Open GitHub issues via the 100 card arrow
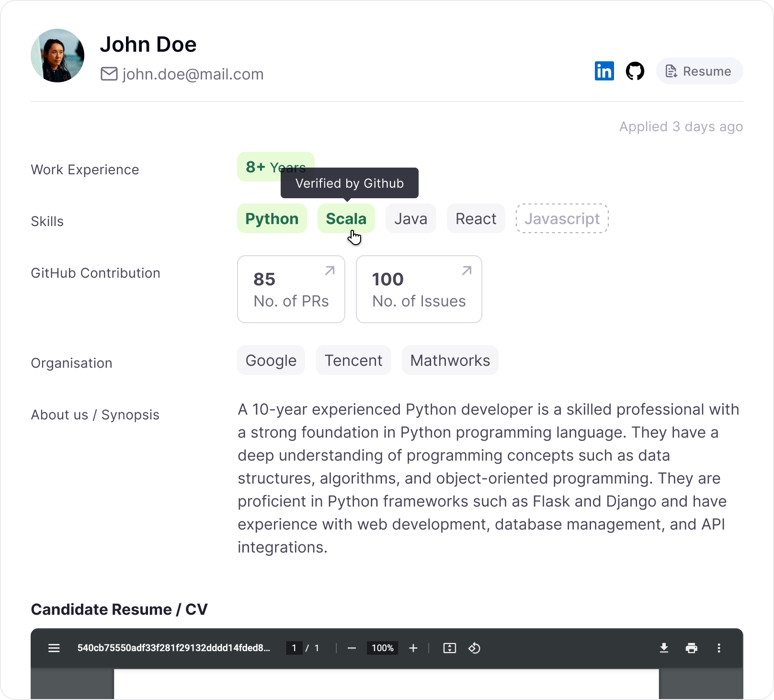Screen dimensions: 774x700 coord(466,271)
